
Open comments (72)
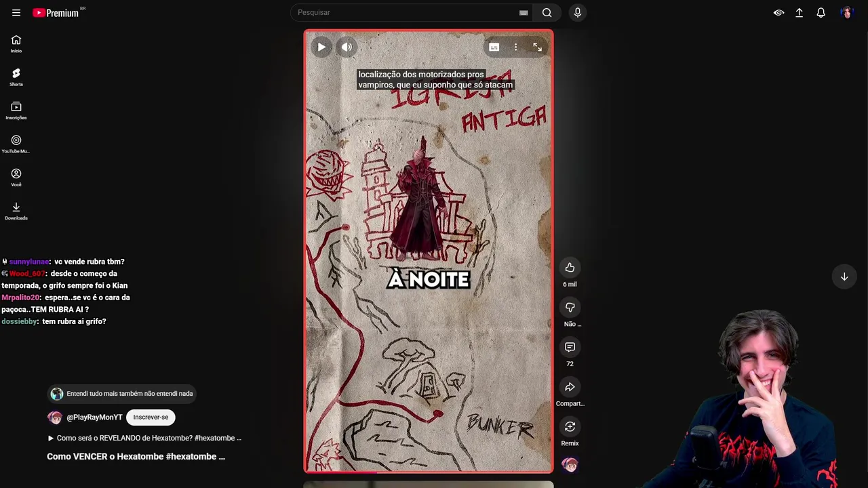(x=570, y=347)
